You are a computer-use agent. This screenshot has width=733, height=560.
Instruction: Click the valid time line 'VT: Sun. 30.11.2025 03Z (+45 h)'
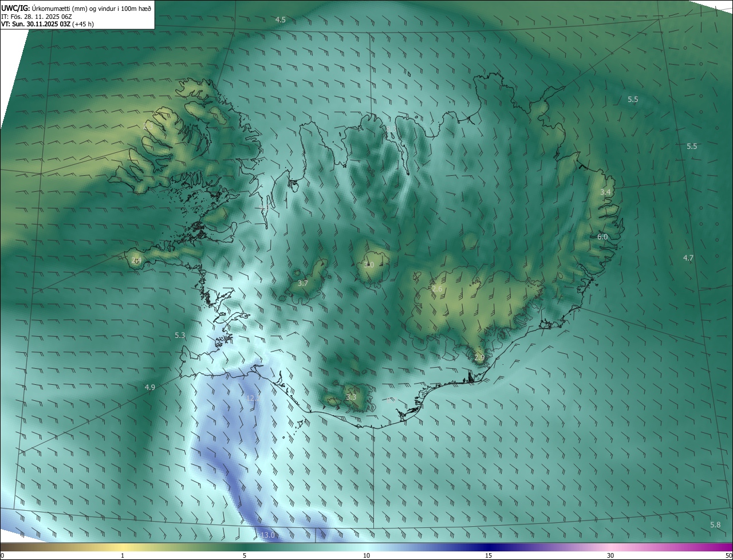click(48, 24)
